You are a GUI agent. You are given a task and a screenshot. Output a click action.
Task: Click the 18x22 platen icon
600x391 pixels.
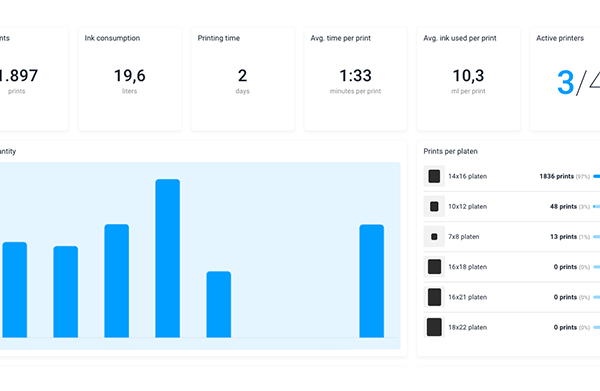pyautogui.click(x=434, y=327)
